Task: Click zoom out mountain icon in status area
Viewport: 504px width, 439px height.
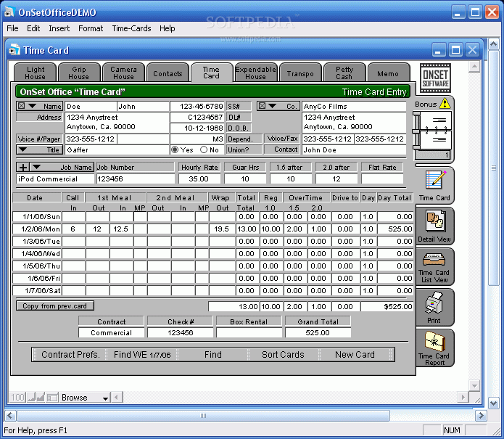Action: pos(31,398)
